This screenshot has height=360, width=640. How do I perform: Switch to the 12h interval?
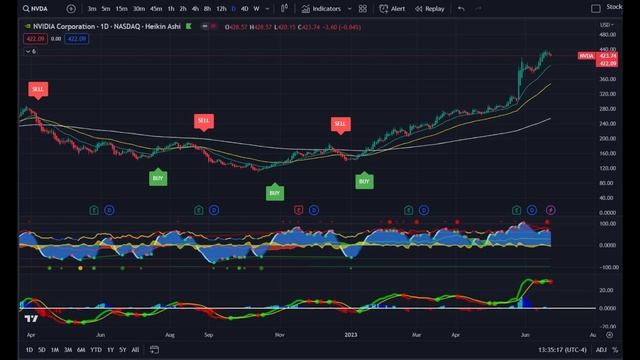pos(221,9)
